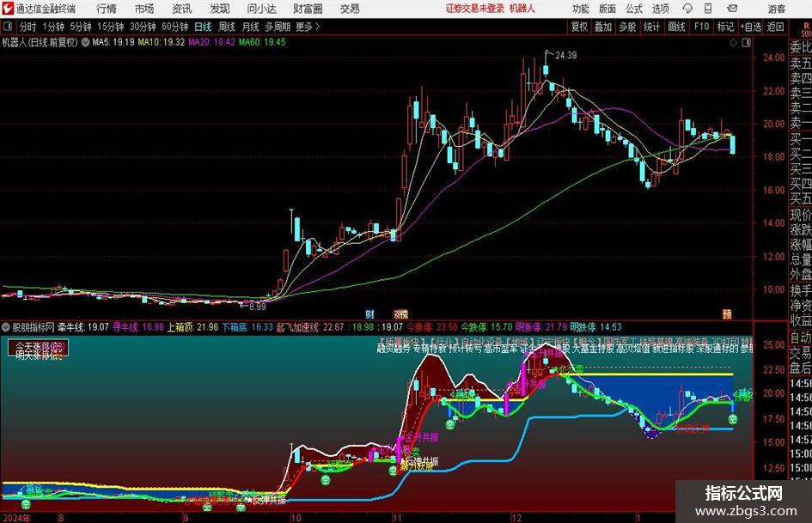Click the 寻牛线 18.98 indicator value
The image size is (812, 523).
(x=138, y=327)
